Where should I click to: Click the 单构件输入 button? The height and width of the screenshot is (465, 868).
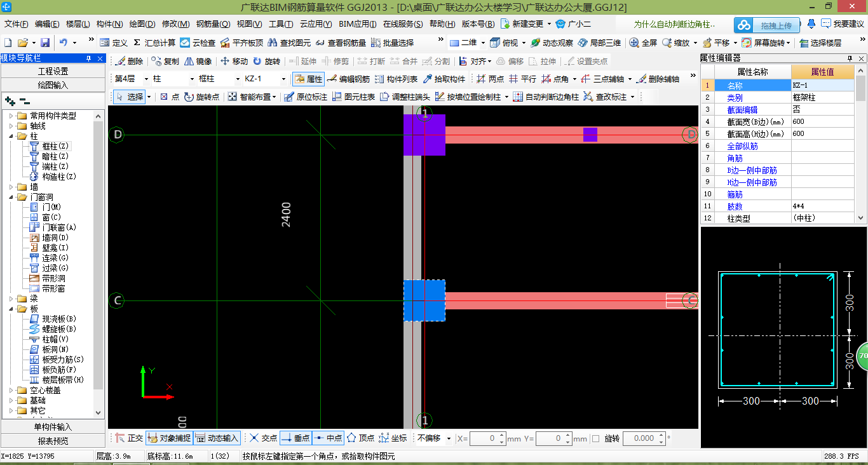pyautogui.click(x=53, y=427)
